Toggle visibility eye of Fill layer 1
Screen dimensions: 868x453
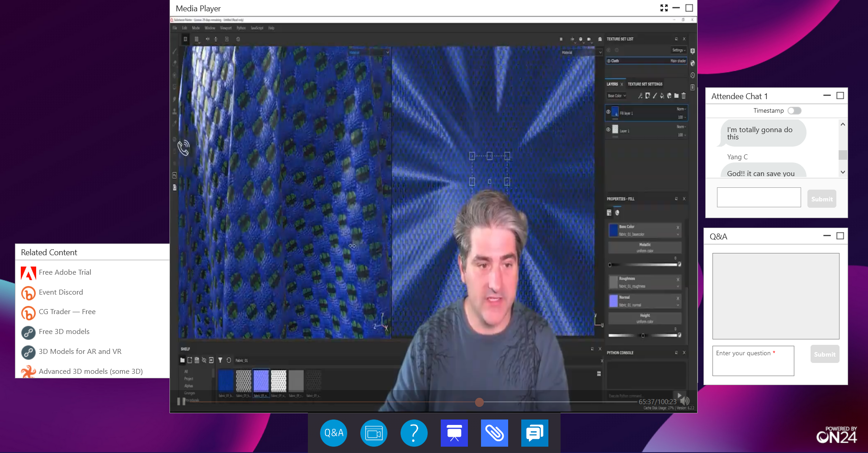coord(609,111)
